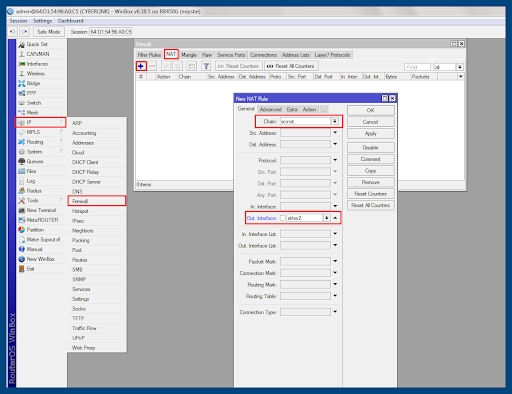Open Wireless in the sidebar
The height and width of the screenshot is (394, 512).
point(35,73)
